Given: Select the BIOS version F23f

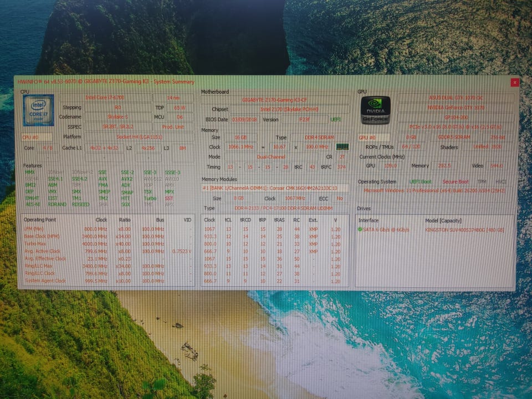Looking at the screenshot, I should [304, 120].
